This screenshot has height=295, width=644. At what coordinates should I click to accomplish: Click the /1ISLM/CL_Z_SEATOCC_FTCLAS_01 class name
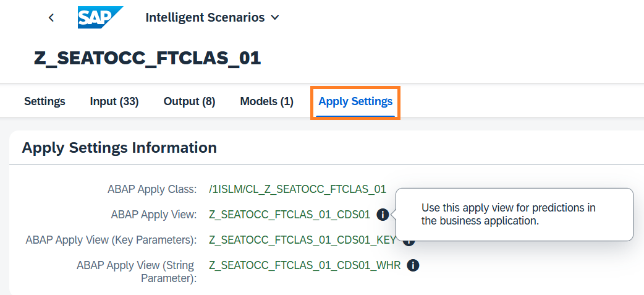click(x=297, y=189)
